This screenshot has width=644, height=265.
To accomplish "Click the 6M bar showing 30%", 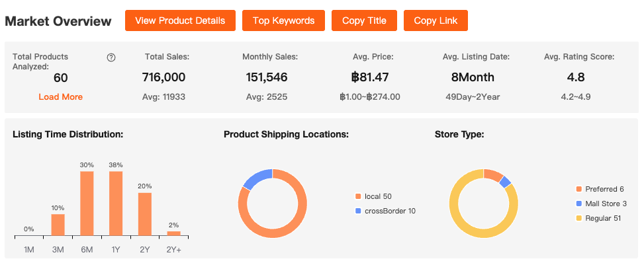I will coord(87,204).
